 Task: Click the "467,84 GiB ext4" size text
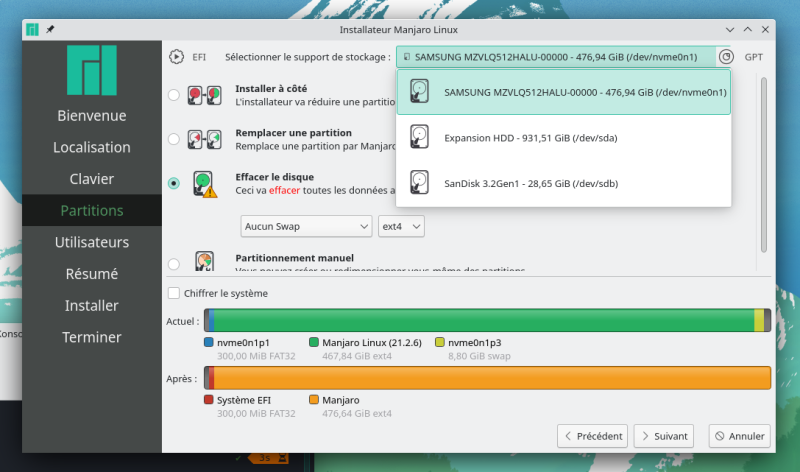click(357, 356)
